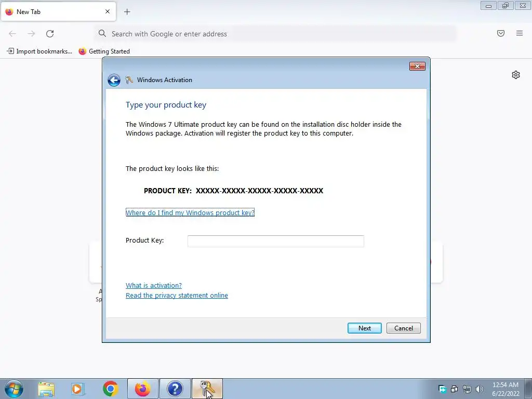The image size is (532, 399).
Task: Open Windows Explorer from taskbar
Action: pos(46,389)
